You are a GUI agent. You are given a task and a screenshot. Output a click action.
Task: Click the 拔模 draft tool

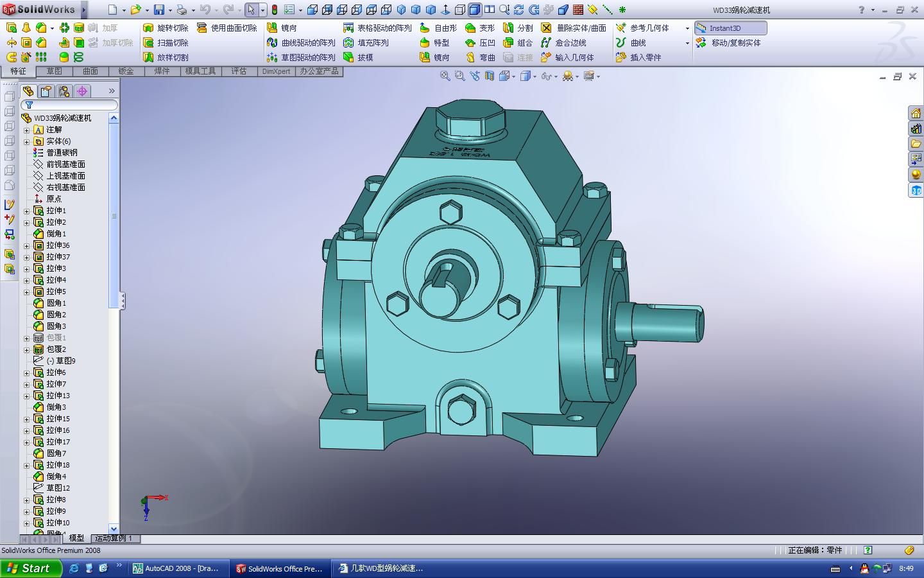tap(358, 57)
